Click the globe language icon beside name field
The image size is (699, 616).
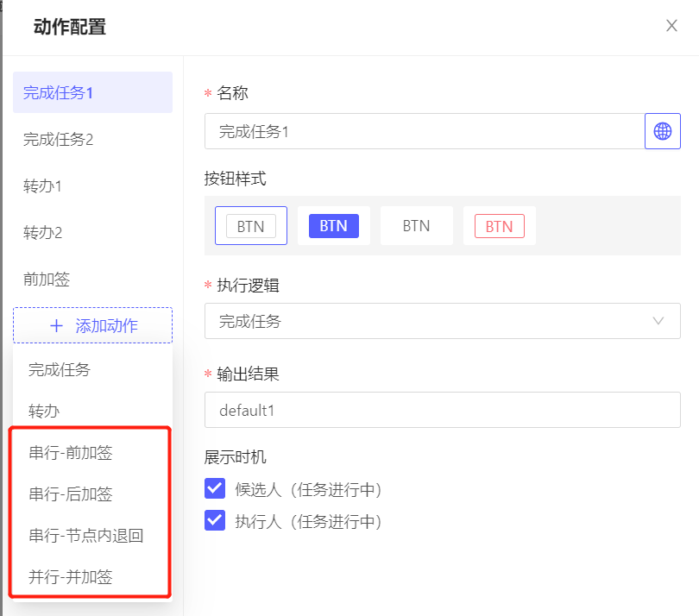point(662,131)
